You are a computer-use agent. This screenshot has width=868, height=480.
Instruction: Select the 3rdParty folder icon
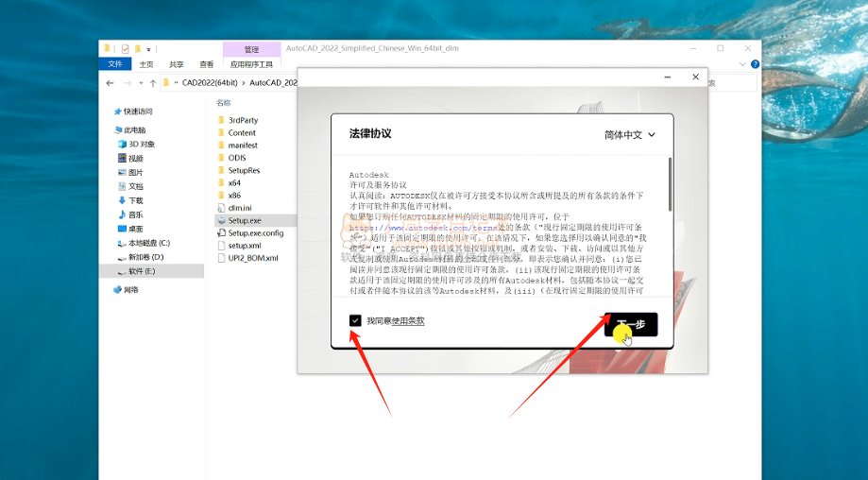[221, 121]
